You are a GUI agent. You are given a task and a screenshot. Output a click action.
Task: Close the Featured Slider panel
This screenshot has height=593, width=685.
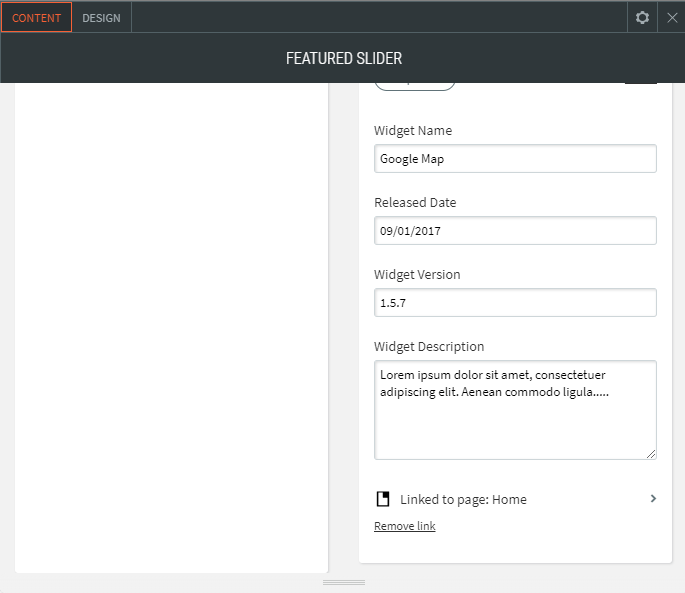[x=672, y=17]
